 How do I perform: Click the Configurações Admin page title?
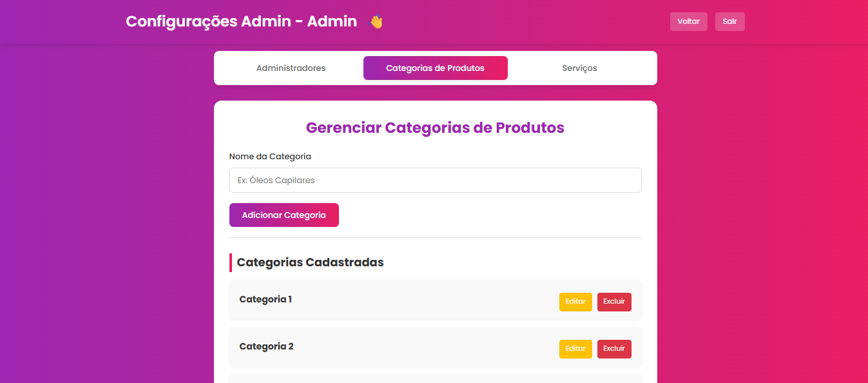click(241, 21)
